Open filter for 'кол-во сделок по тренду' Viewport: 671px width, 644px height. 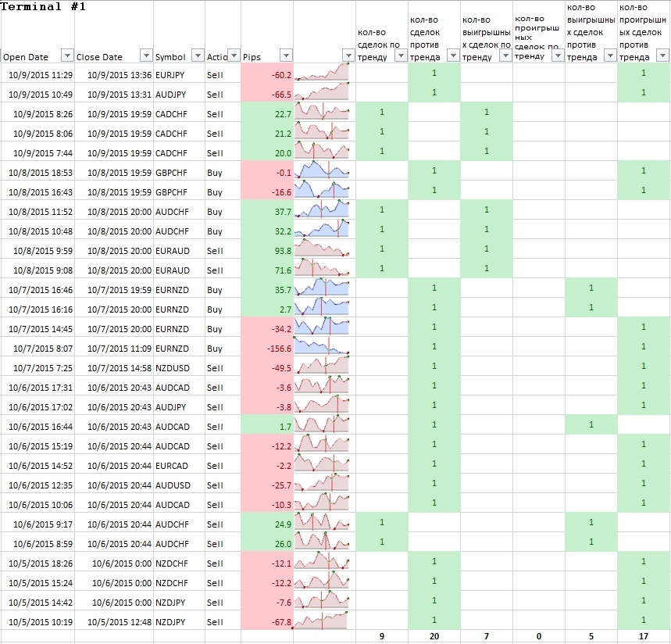tap(401, 55)
